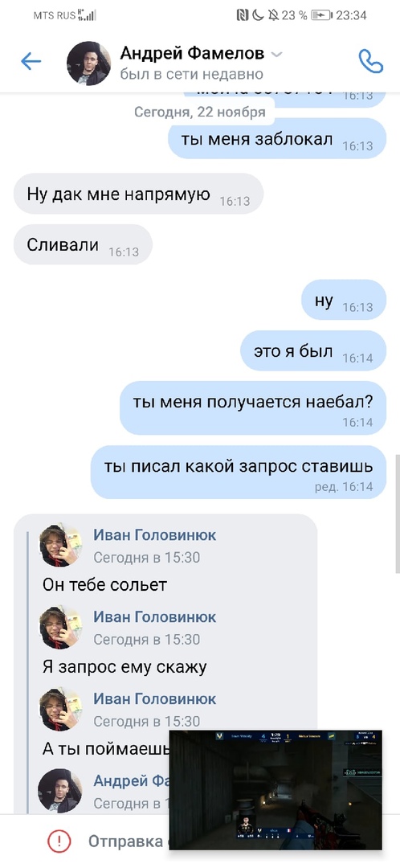Tap edited message 'ты писал какой запрос ставишь'
Screen dimensions: 400x868
[239, 473]
